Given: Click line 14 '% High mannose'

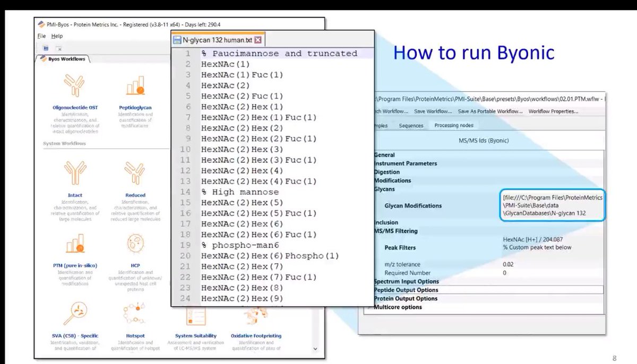Looking at the screenshot, I should pos(240,192).
